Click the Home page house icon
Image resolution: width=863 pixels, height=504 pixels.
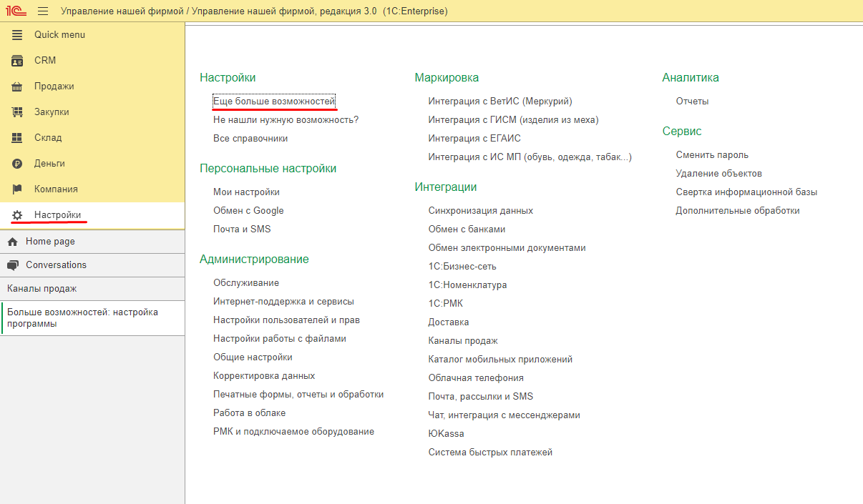[12, 242]
